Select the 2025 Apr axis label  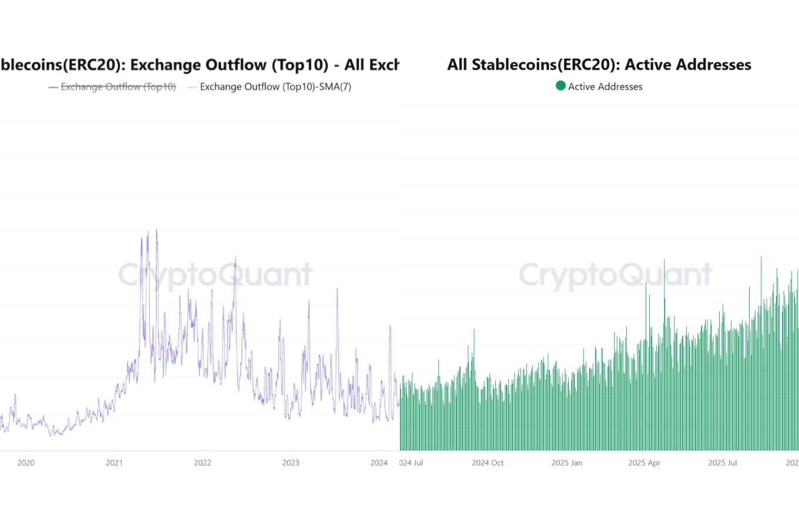(644, 463)
